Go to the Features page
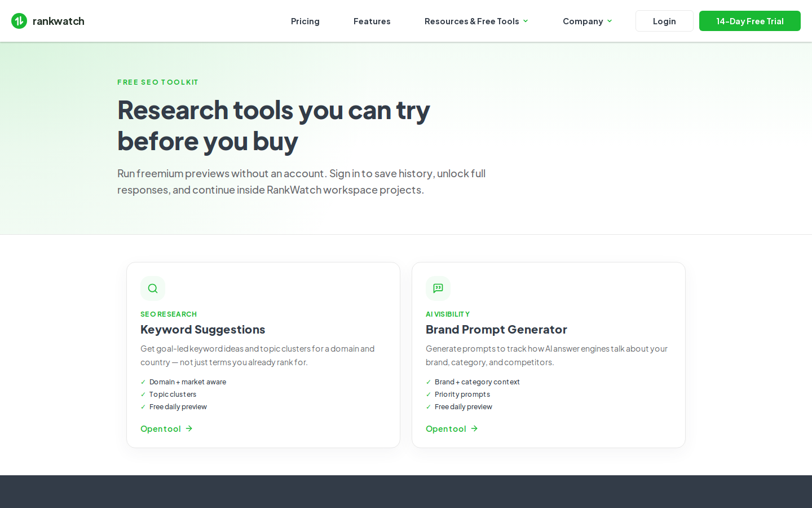Screen dimensions: 812x508 pos(372,21)
